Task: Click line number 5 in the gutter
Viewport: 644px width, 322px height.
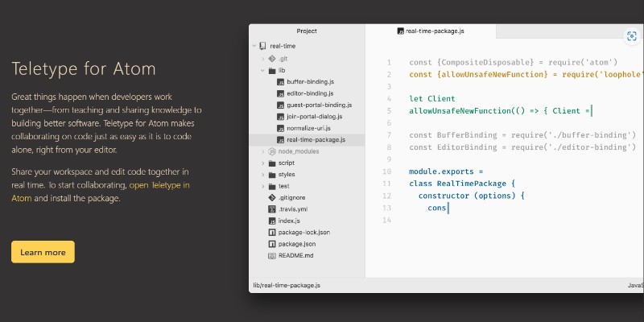Action: pos(389,111)
